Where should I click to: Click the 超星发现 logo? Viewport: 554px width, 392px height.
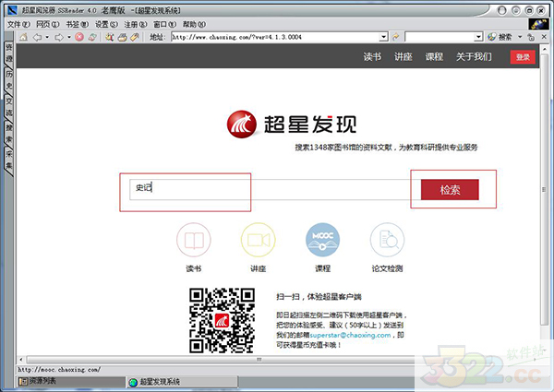pos(292,125)
